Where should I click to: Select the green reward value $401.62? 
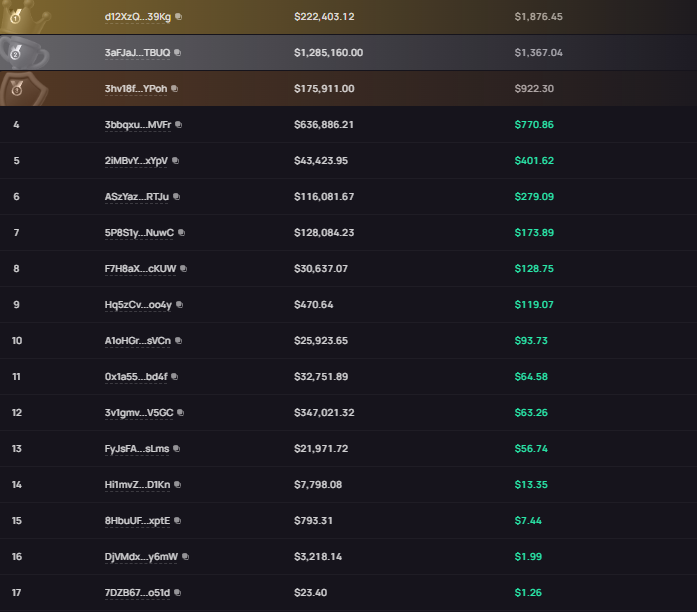[x=534, y=161]
